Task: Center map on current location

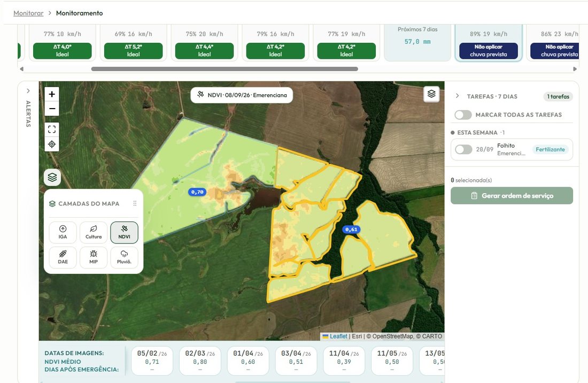Action: point(52,144)
